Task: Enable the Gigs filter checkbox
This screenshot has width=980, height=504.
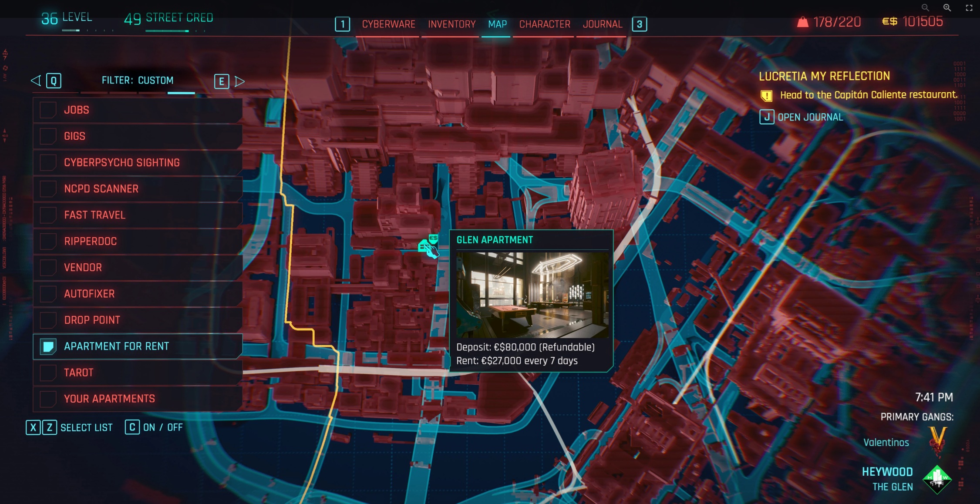Action: (47, 136)
